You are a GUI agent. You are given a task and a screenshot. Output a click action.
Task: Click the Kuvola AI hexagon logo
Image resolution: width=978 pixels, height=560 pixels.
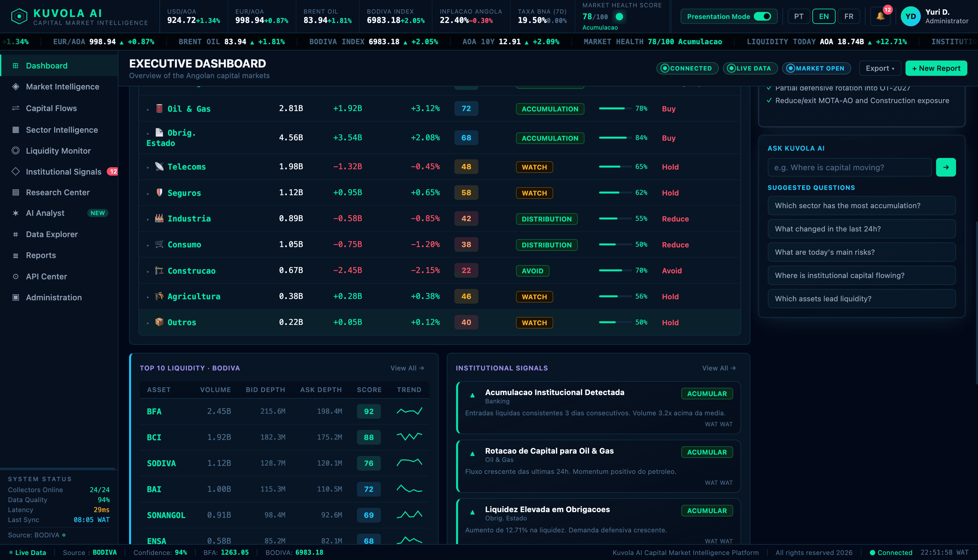(19, 17)
